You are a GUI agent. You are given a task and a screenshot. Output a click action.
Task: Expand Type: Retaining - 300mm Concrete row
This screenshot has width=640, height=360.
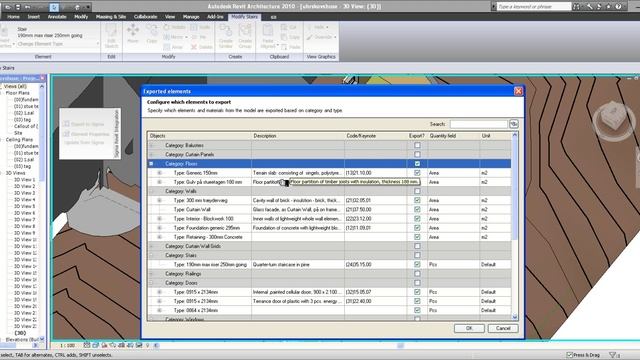coord(159,237)
